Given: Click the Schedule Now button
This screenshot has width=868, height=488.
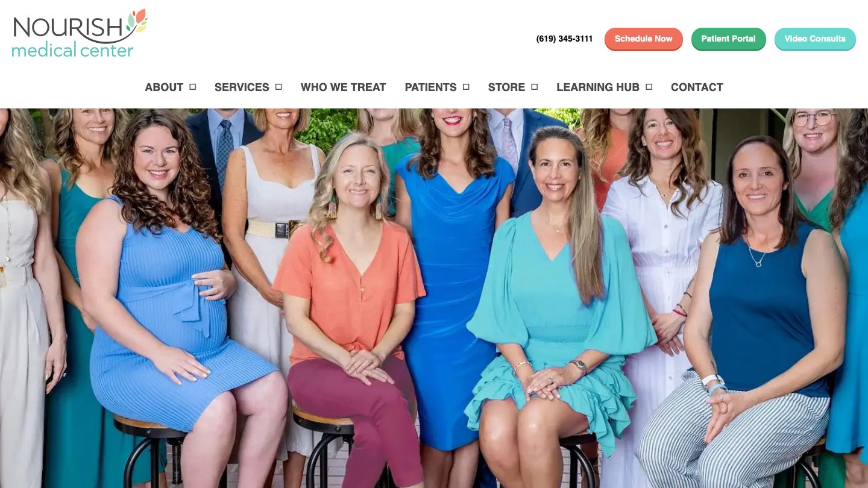Looking at the screenshot, I should point(643,39).
